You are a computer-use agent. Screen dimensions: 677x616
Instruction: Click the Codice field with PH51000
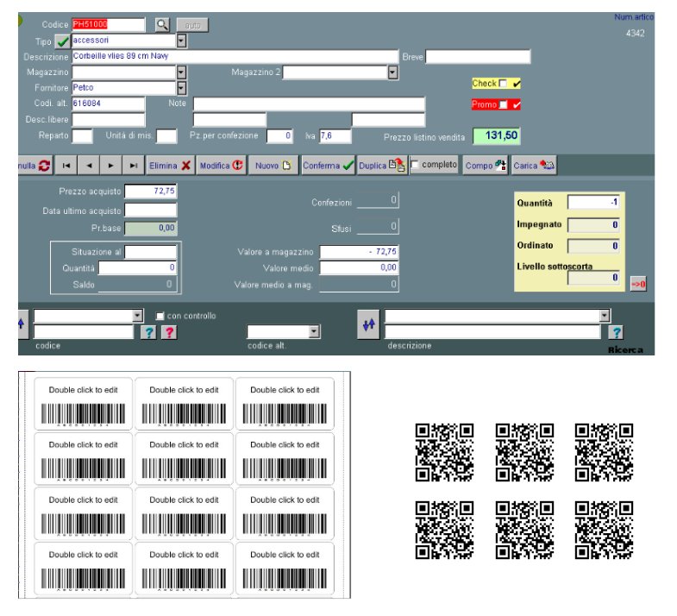[x=109, y=25]
